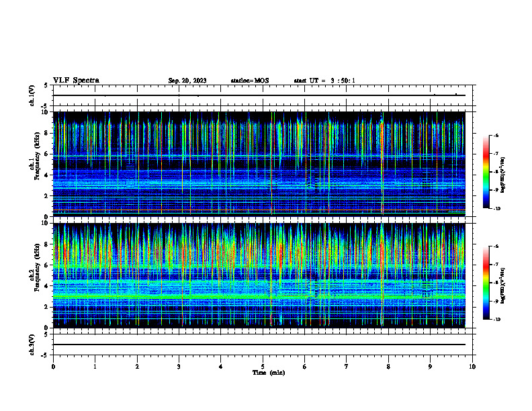This screenshot has height=411, width=532.
Task: Click time axis tick label '1'
Action: (95, 367)
